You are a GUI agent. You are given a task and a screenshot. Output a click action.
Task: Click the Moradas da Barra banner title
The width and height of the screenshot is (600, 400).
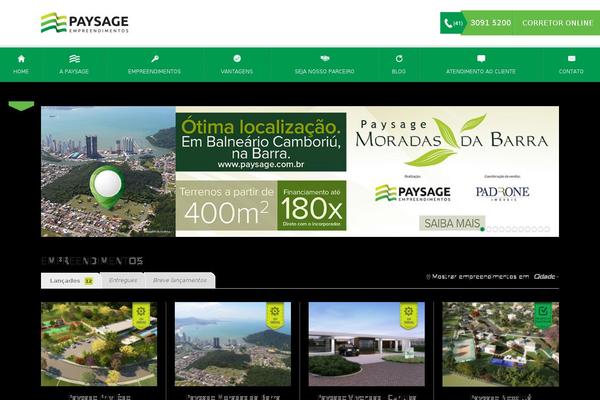[x=452, y=139]
